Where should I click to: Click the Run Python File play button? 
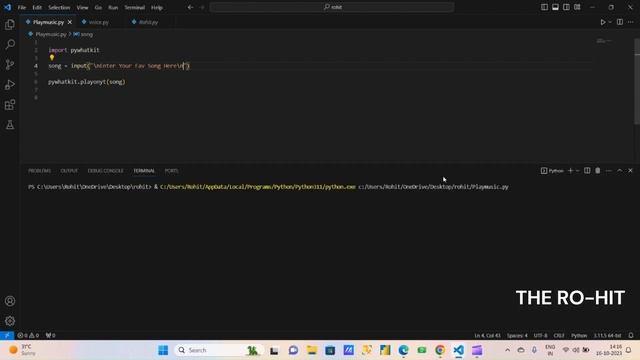coord(602,22)
